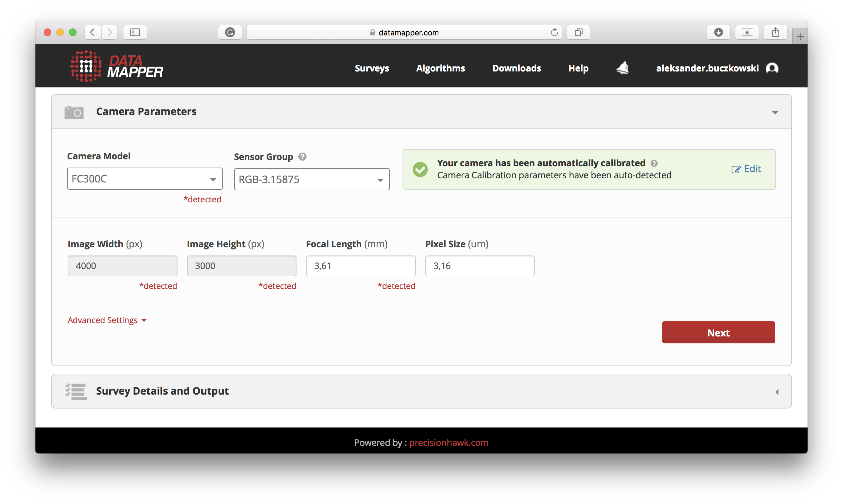Viewport: 843px width, 504px height.
Task: Click the notification bell icon
Action: pyautogui.click(x=622, y=68)
